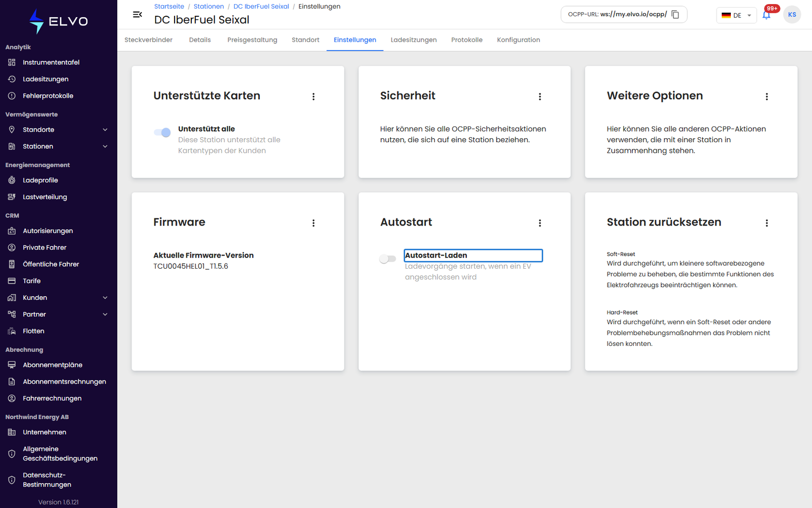This screenshot has height=508, width=812.
Task: Switch to the Ladesitzungen tab
Action: (414, 40)
